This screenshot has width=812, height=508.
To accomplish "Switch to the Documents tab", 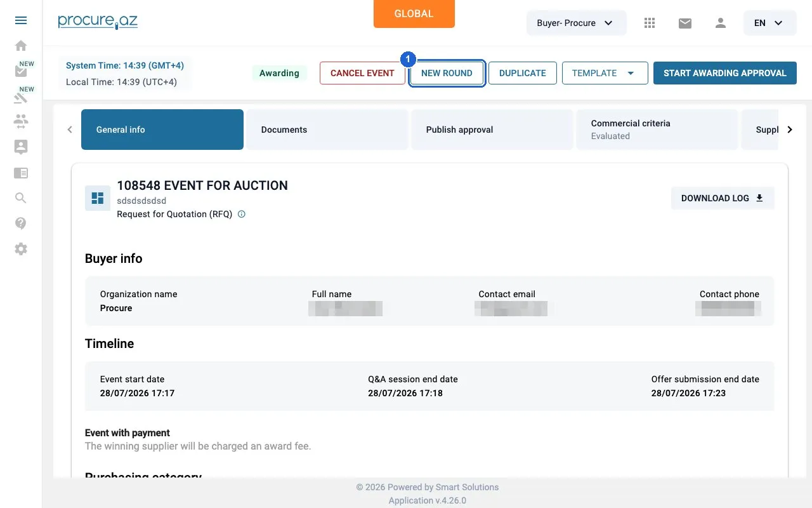I will 327,130.
